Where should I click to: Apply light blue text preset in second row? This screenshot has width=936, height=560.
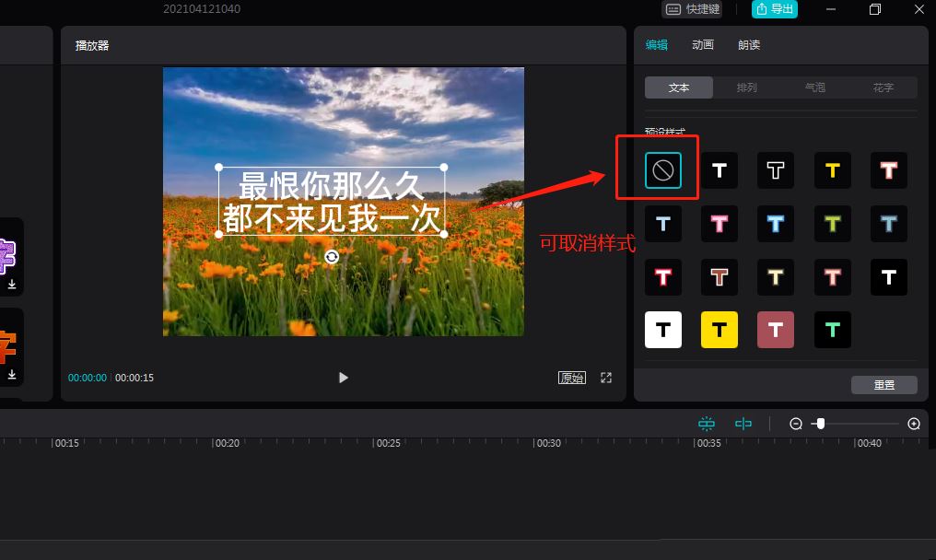tap(663, 224)
